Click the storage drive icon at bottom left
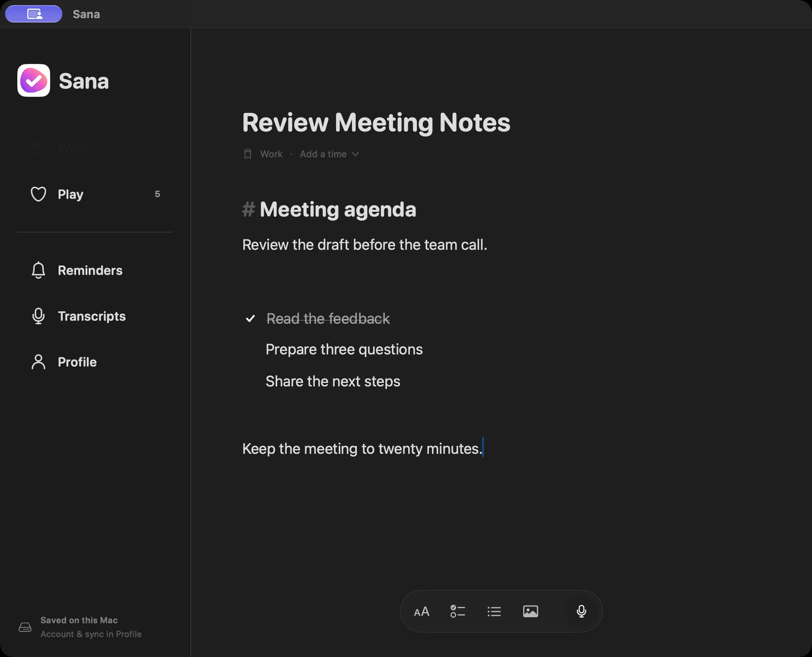812x657 pixels. coord(25,627)
